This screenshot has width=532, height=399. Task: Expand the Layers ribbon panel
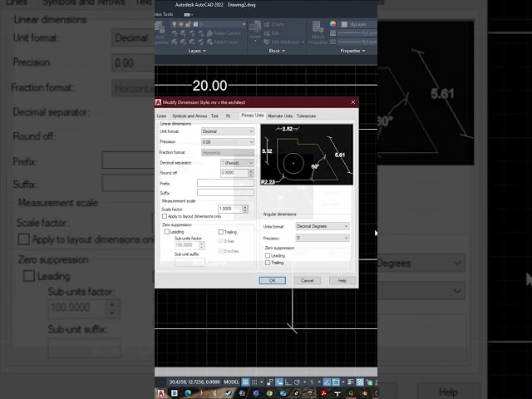[197, 51]
